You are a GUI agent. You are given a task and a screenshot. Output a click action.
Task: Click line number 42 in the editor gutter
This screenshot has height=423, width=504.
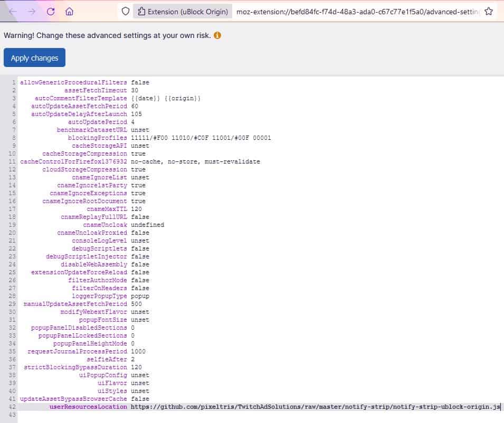12,407
